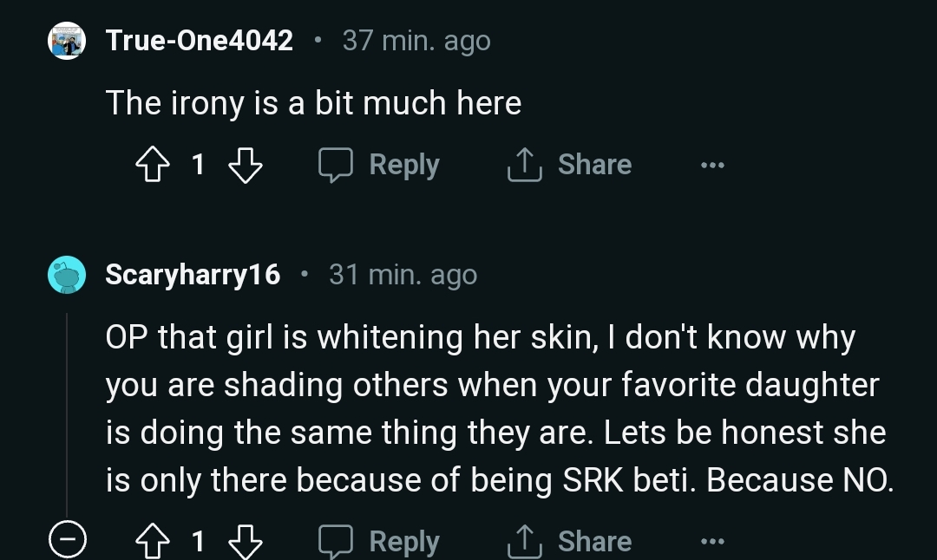Open True-One4042 username link
937x560 pixels.
[199, 41]
